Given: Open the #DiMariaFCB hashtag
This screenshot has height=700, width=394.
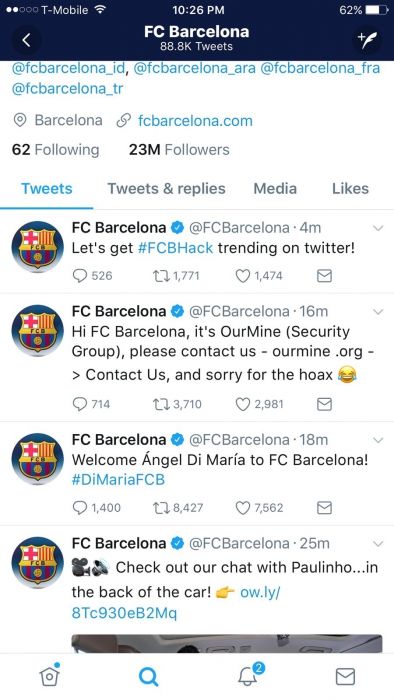Looking at the screenshot, I should coord(118,480).
